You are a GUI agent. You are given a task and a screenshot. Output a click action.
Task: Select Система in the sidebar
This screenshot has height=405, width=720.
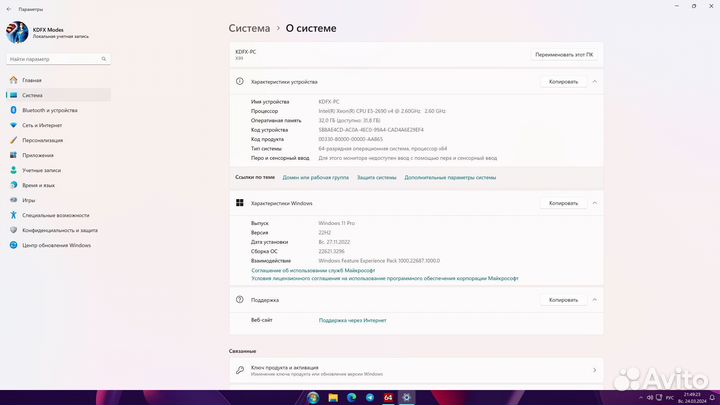click(x=58, y=95)
